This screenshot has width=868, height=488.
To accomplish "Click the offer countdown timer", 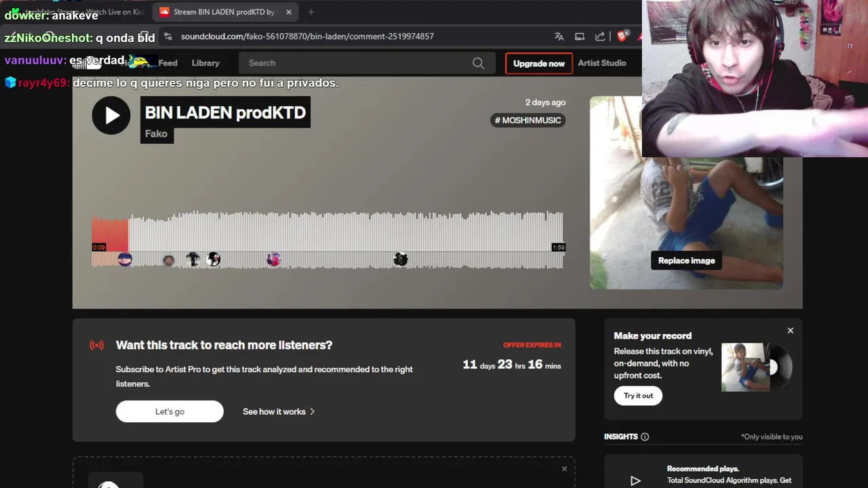I will click(512, 365).
